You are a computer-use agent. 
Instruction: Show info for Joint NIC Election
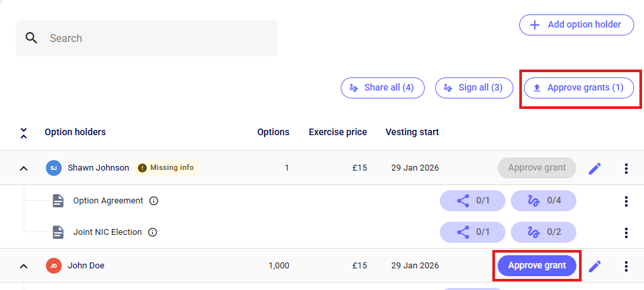[153, 232]
